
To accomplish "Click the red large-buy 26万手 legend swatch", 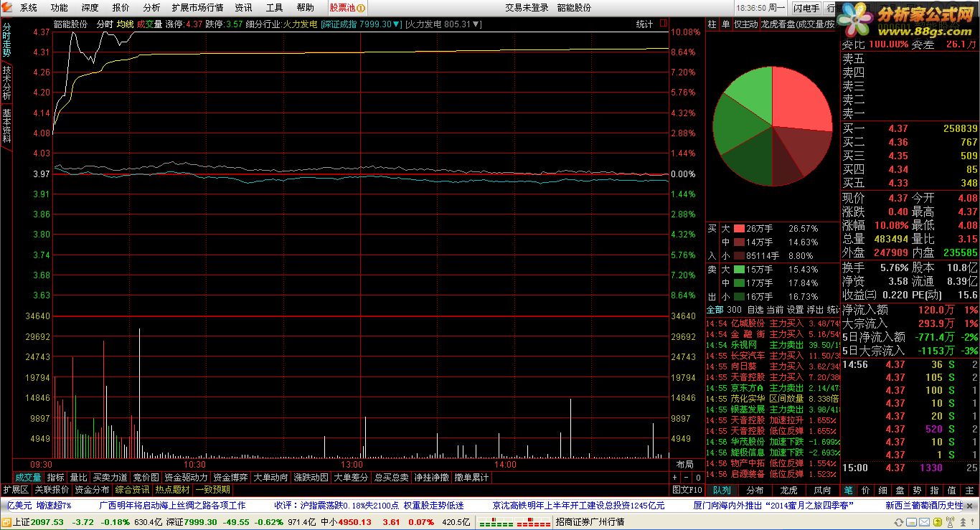I will pyautogui.click(x=738, y=229).
